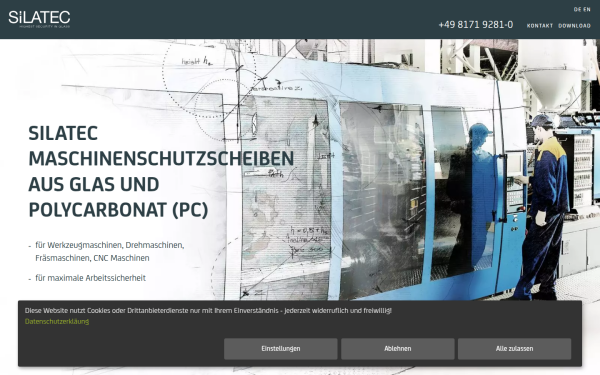Select the text 'Fräsmaschinen, CNC Maschinen'
The width and height of the screenshot is (600, 375).
click(x=92, y=258)
